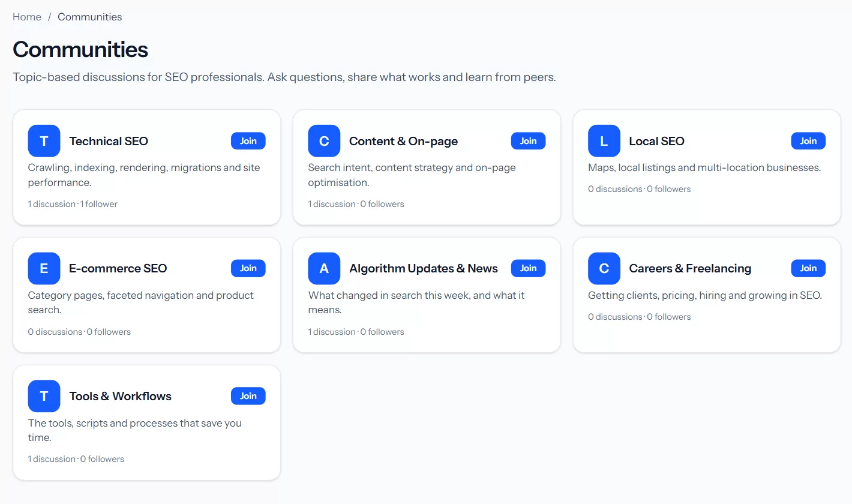Click 'Getting clients, pricing, hiring' description
852x504 pixels.
705,295
